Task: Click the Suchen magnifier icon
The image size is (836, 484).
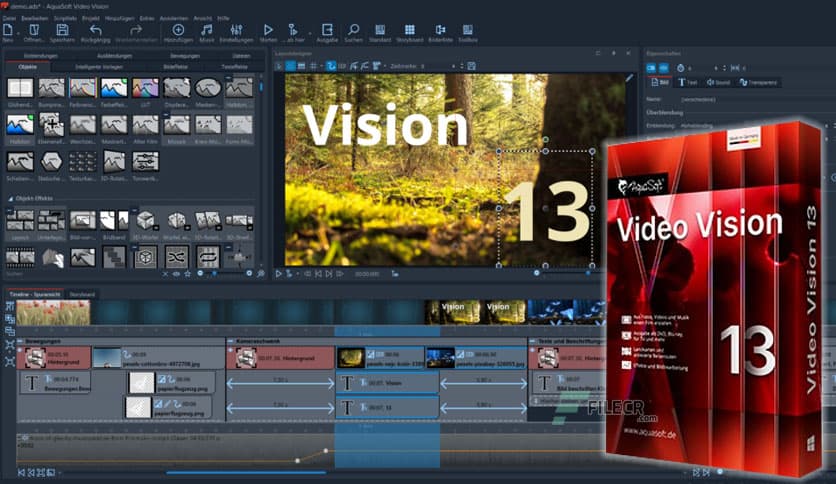Action: tap(353, 32)
